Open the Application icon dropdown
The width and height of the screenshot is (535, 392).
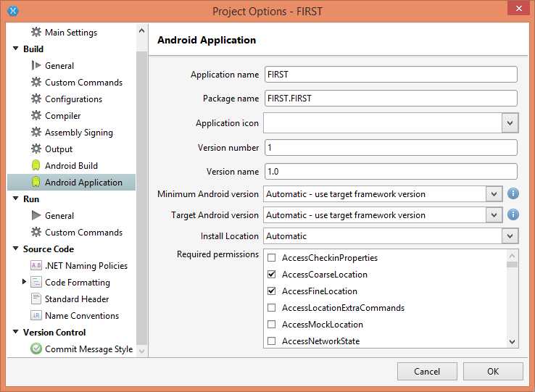(x=510, y=123)
